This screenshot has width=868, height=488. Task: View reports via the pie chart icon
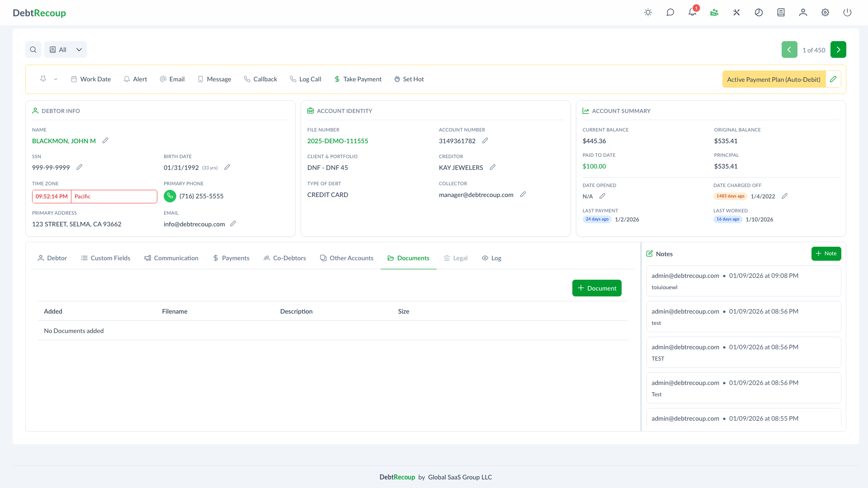tap(759, 12)
